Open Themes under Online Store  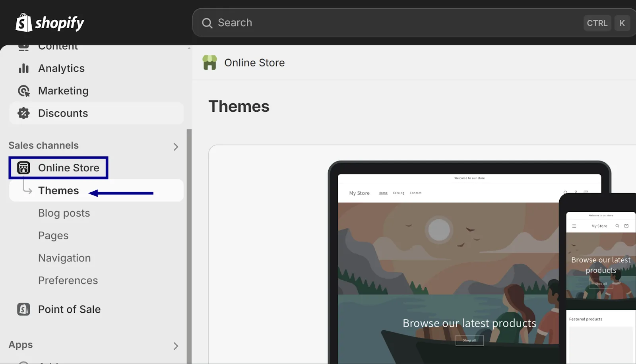[96, 190]
